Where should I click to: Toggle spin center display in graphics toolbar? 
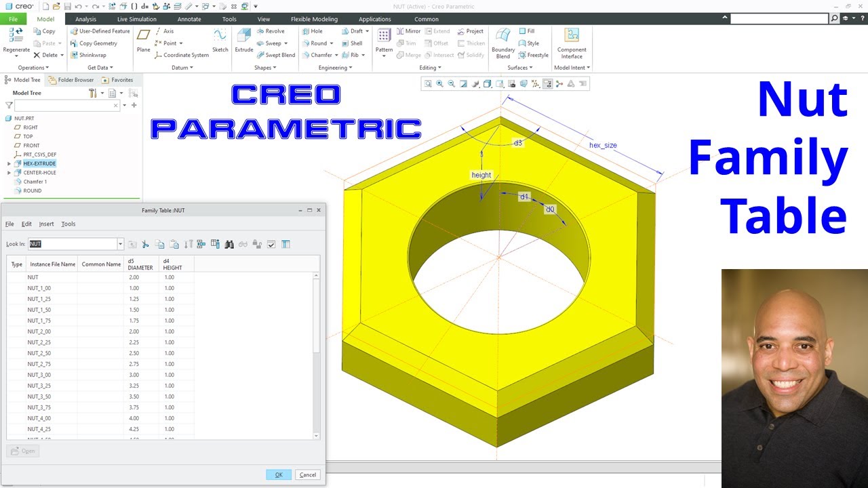pos(559,84)
